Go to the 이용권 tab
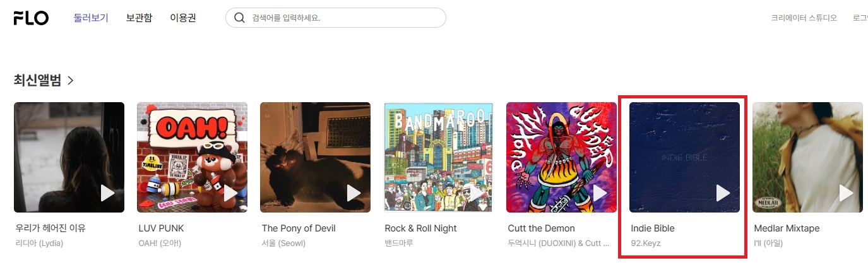Screen dimensions: 868x263 coord(183,18)
